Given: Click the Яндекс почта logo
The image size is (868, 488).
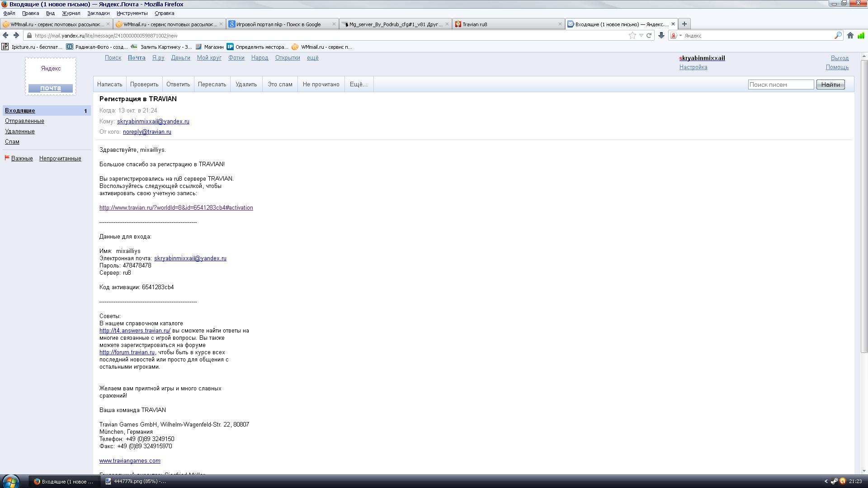Looking at the screenshot, I should click(x=51, y=76).
